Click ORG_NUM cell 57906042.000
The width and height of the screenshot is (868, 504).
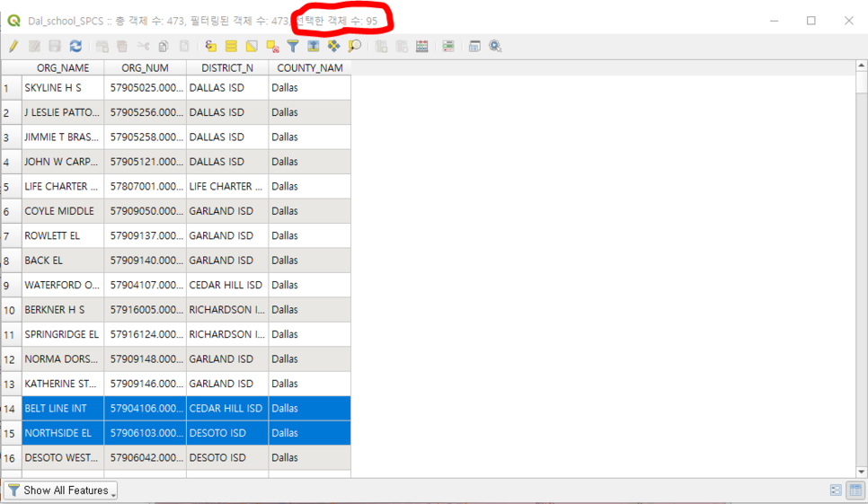145,458
